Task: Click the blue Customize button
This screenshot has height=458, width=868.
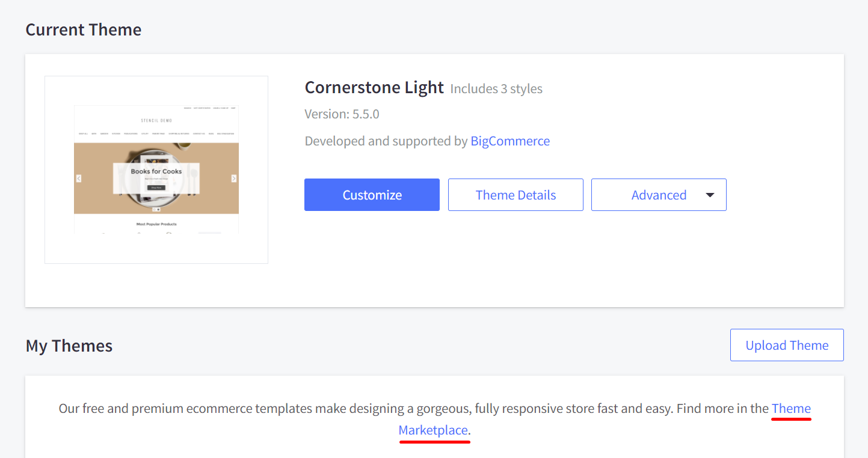Action: (x=372, y=195)
